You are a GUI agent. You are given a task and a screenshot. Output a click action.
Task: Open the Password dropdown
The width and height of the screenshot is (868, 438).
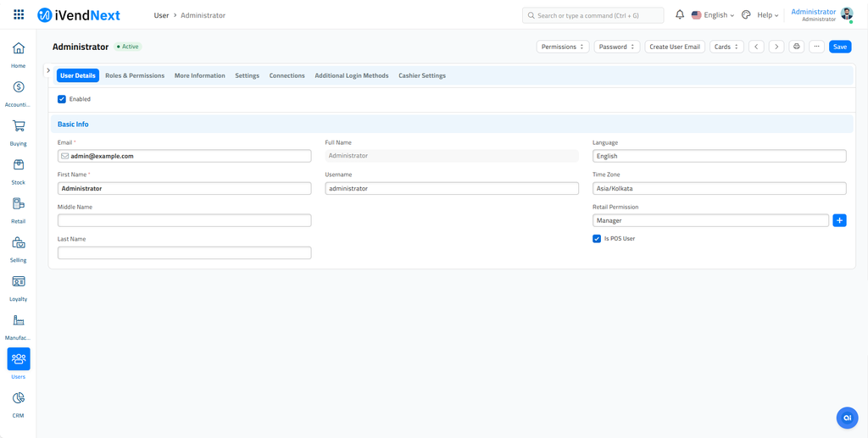click(x=617, y=47)
